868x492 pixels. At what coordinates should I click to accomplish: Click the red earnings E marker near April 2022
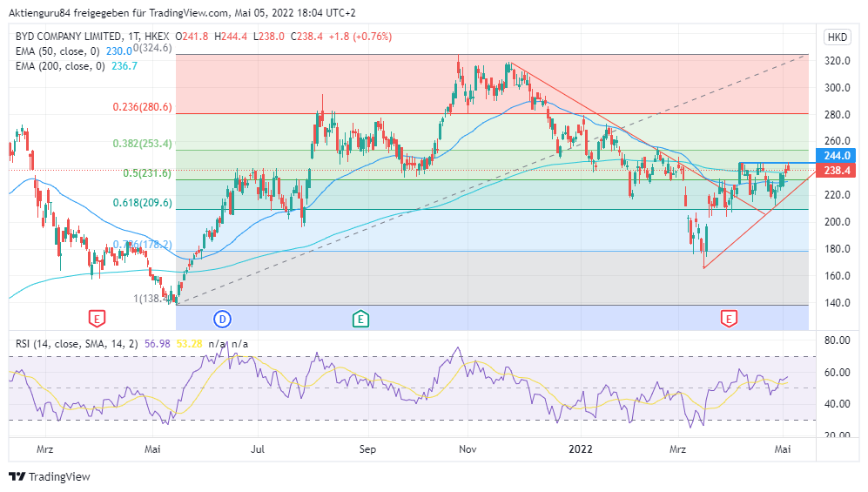pos(729,319)
